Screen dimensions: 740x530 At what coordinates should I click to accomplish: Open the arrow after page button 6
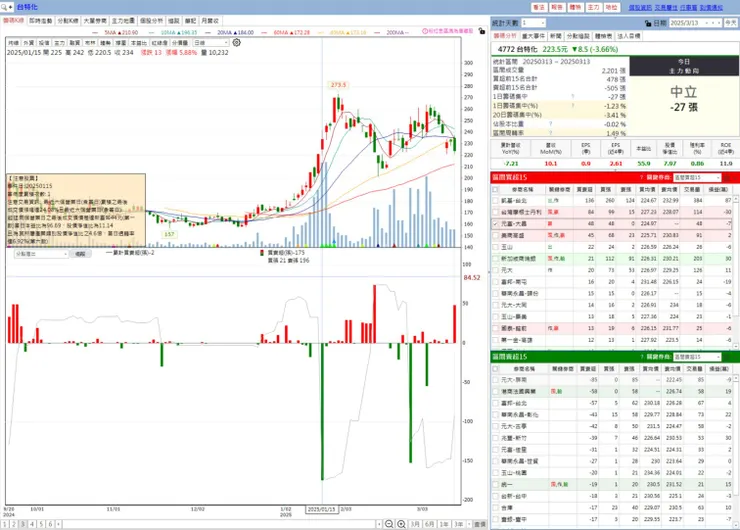[58, 524]
